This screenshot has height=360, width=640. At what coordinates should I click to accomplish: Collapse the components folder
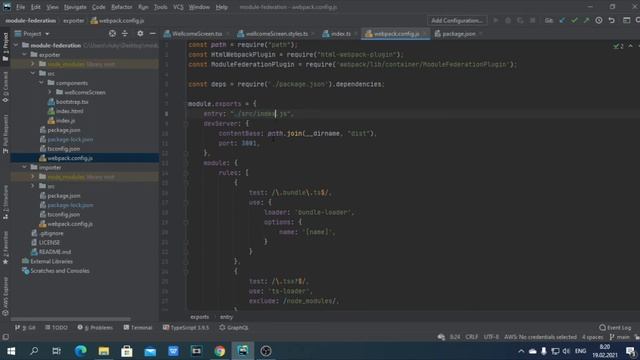41,83
